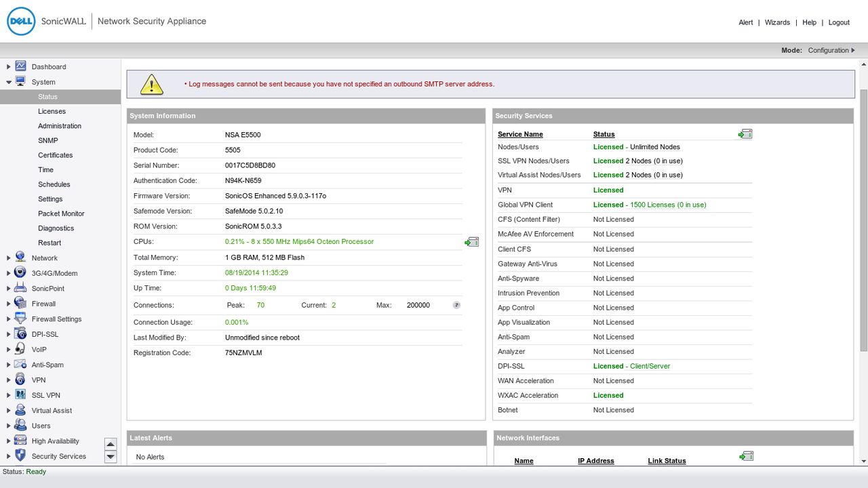Click the Link Status column header

667,461
